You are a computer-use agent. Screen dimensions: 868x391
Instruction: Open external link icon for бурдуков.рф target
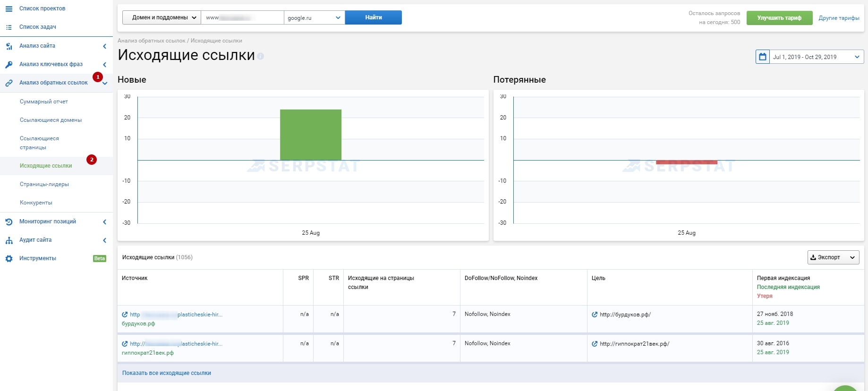click(x=595, y=314)
